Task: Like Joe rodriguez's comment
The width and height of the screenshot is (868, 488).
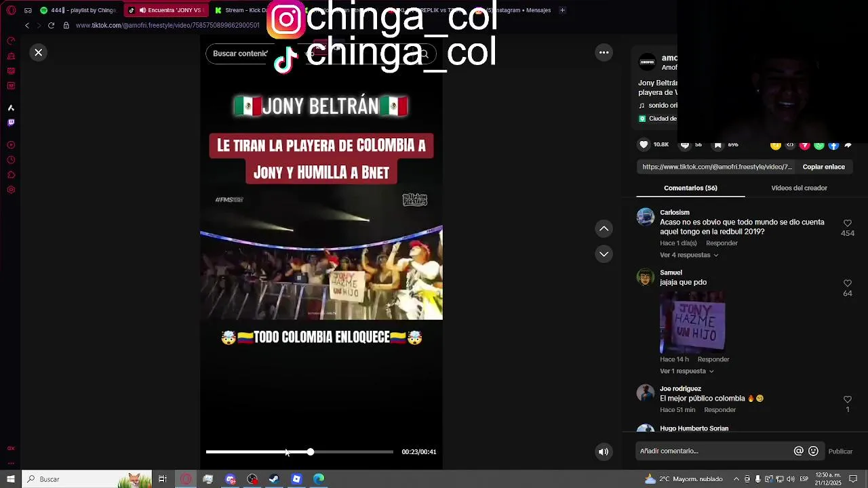Action: pos(847,400)
